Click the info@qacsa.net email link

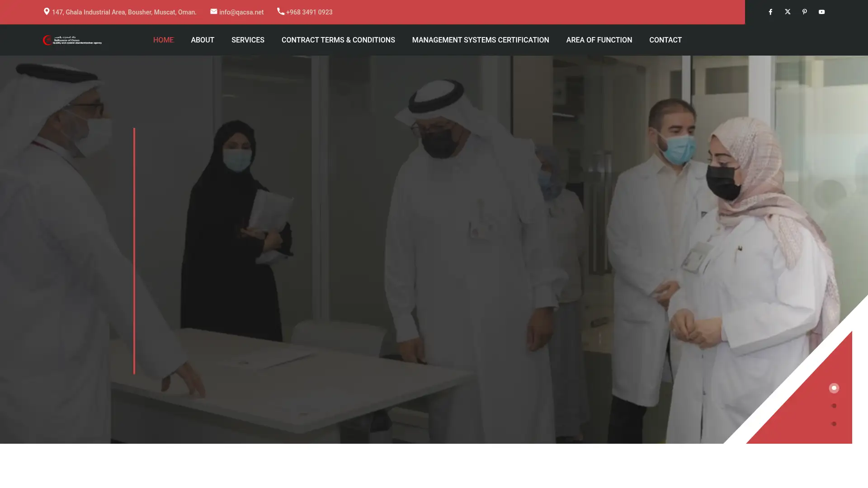[x=241, y=12]
